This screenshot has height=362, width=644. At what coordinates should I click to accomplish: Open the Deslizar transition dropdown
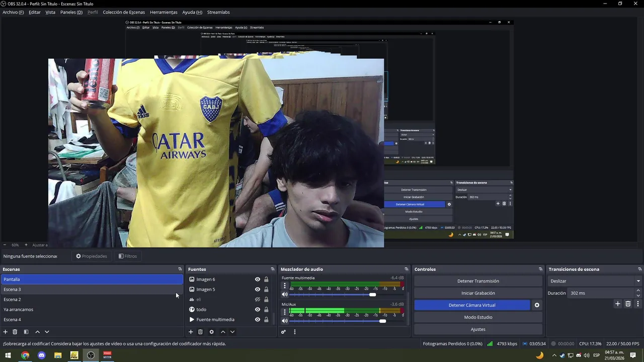pos(595,281)
